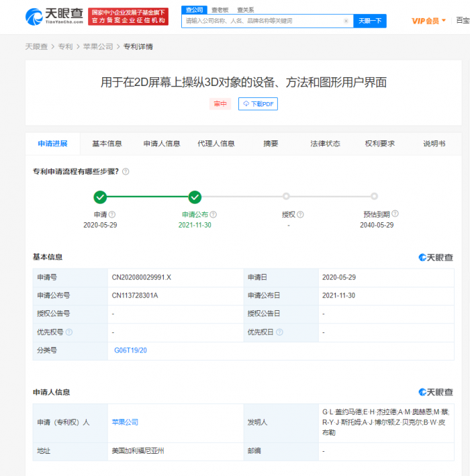Screen dimensions: 470x476
Task: Switch to 查公司 search tab
Action: point(194,10)
